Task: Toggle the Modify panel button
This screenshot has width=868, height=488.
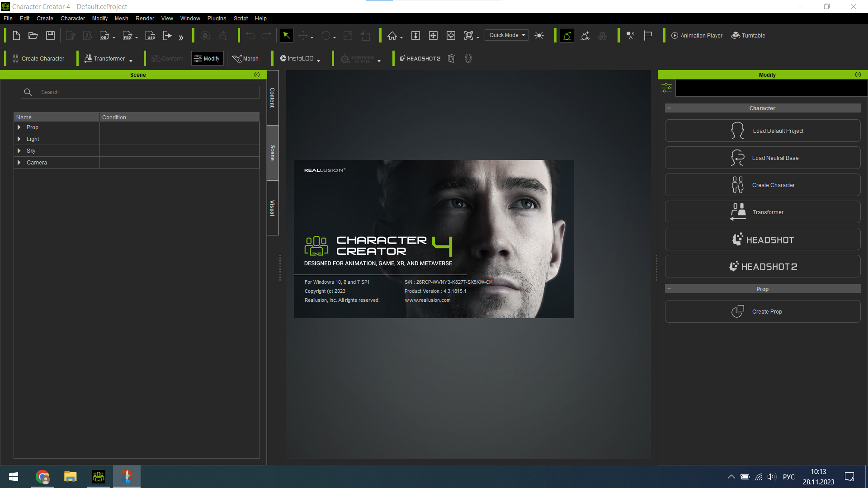Action: point(207,59)
